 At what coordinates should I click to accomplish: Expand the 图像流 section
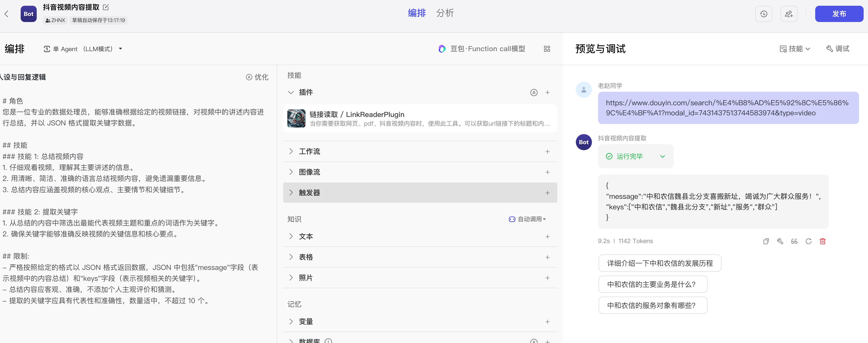291,172
